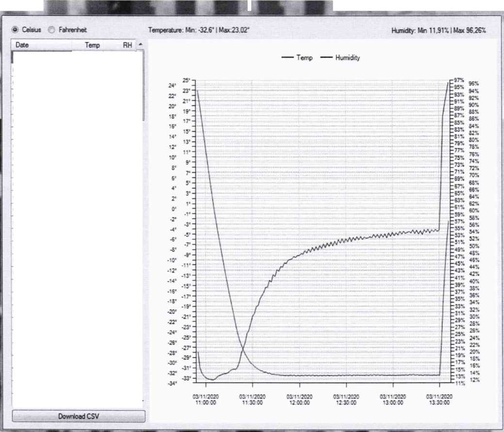Viewport: 504px width, 432px height.
Task: Select the Celsius radio button
Action: point(15,30)
